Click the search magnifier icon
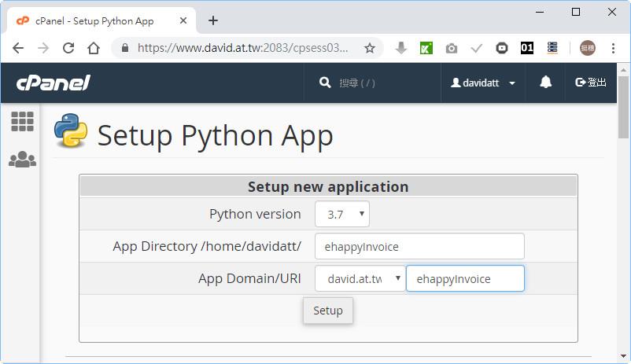Viewport: 631px width, 364px height. [325, 83]
